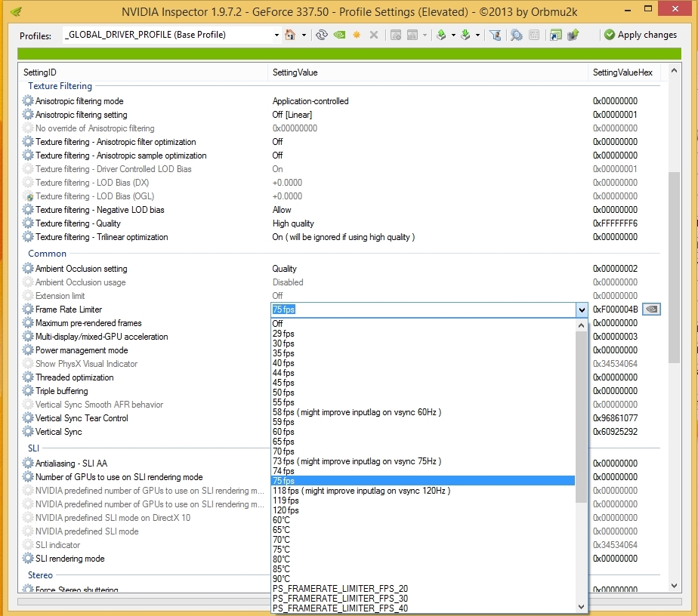This screenshot has width=698, height=616.
Task: Reset Frame Rate Limiter with the NVIDIA eye button
Action: coord(651,309)
